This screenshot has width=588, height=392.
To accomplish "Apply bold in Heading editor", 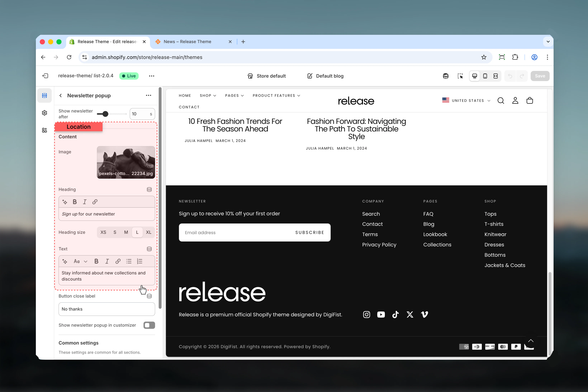I will 75,202.
